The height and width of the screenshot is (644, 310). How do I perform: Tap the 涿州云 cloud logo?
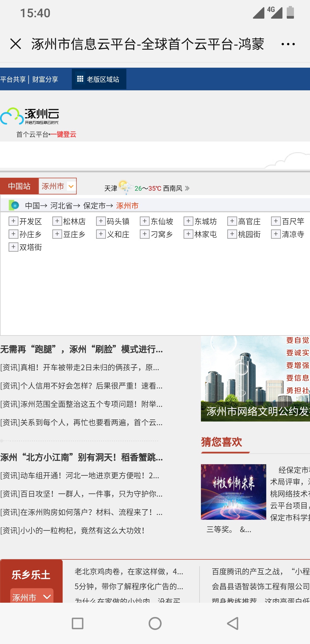click(x=30, y=116)
